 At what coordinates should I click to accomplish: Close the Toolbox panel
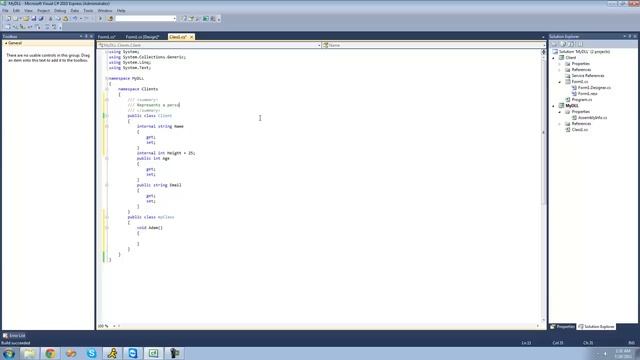[x=91, y=36]
